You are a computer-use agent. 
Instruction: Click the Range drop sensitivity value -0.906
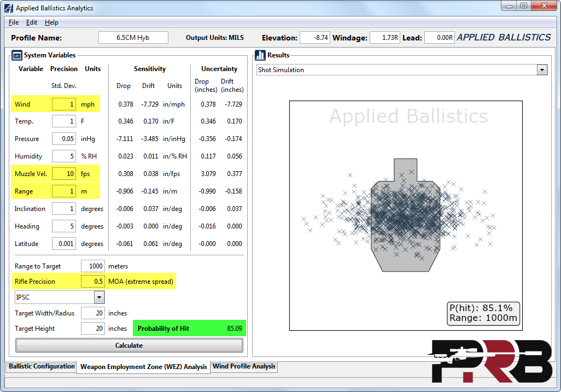(125, 191)
